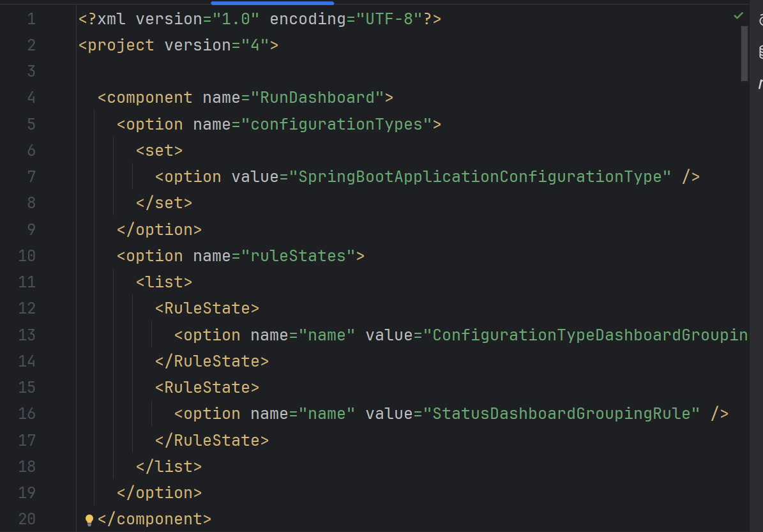The image size is (763, 532).
Task: Click the "ruleStates" option name
Action: [x=298, y=256]
